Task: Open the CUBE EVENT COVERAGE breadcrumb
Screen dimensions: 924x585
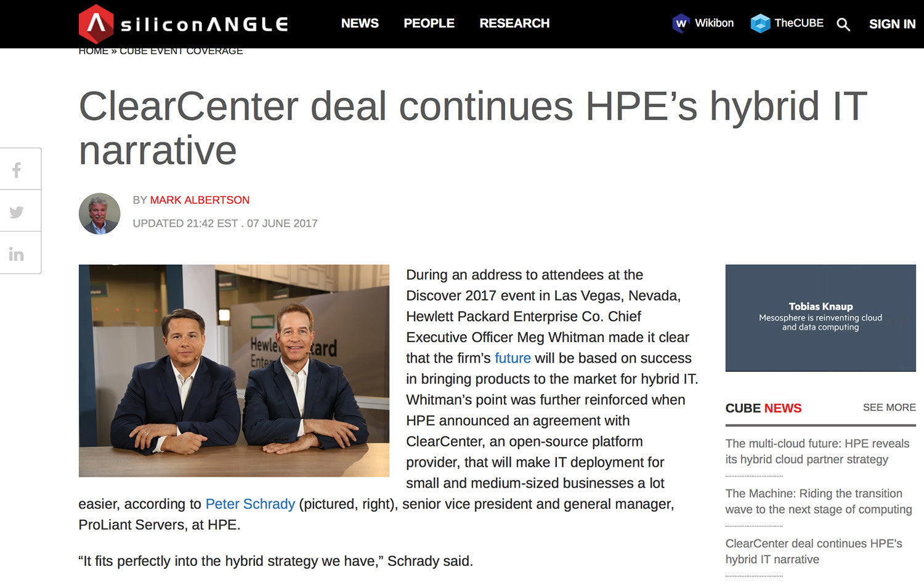Action: (181, 50)
